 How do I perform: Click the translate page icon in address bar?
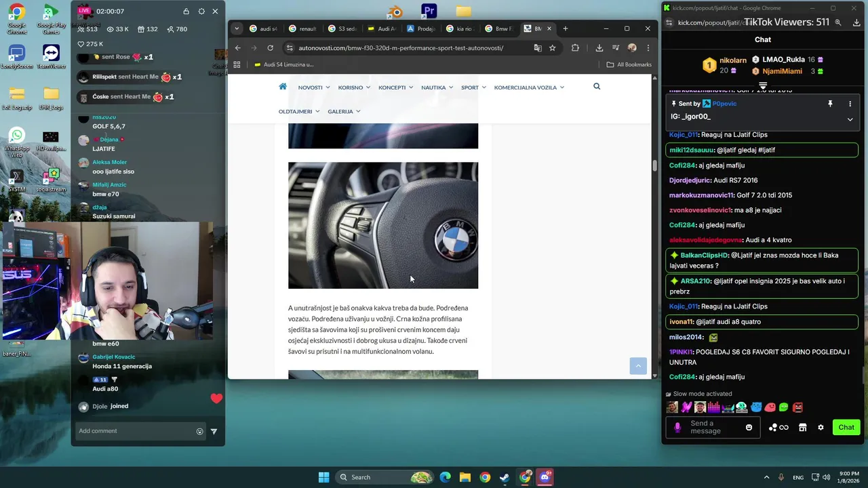538,48
